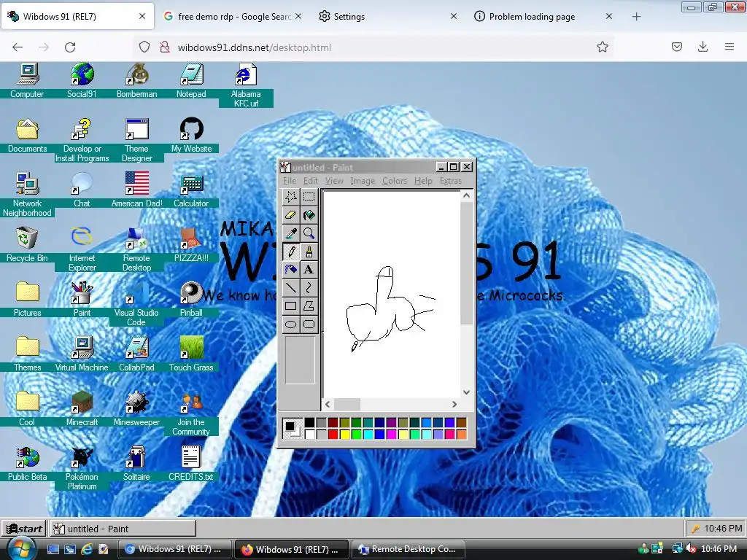Select the Pencil tool in Paint
The height and width of the screenshot is (560, 747).
coord(290,252)
